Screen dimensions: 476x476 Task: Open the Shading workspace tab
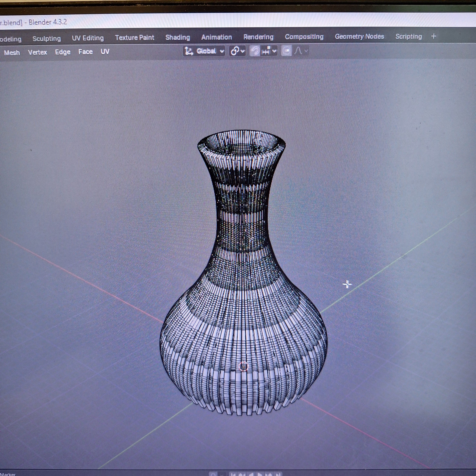[178, 37]
